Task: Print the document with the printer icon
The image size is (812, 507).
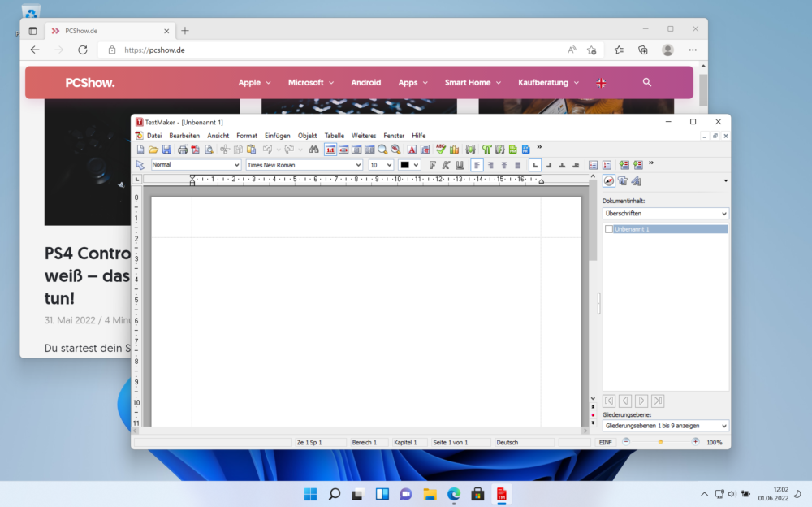Action: (182, 149)
